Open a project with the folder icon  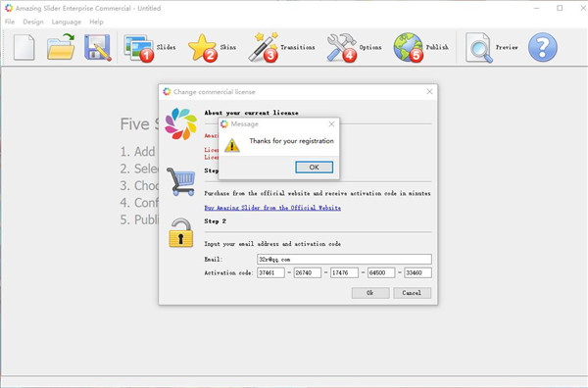point(61,47)
